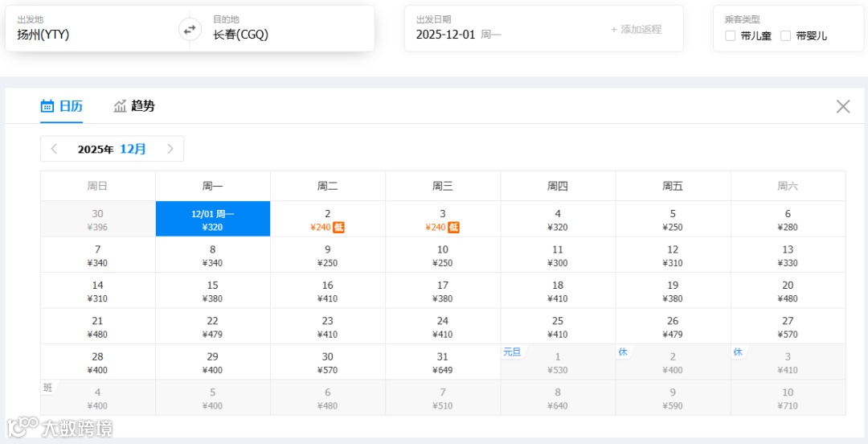Open the departure date field 2025-12-01
The width and height of the screenshot is (868, 444).
(x=446, y=35)
